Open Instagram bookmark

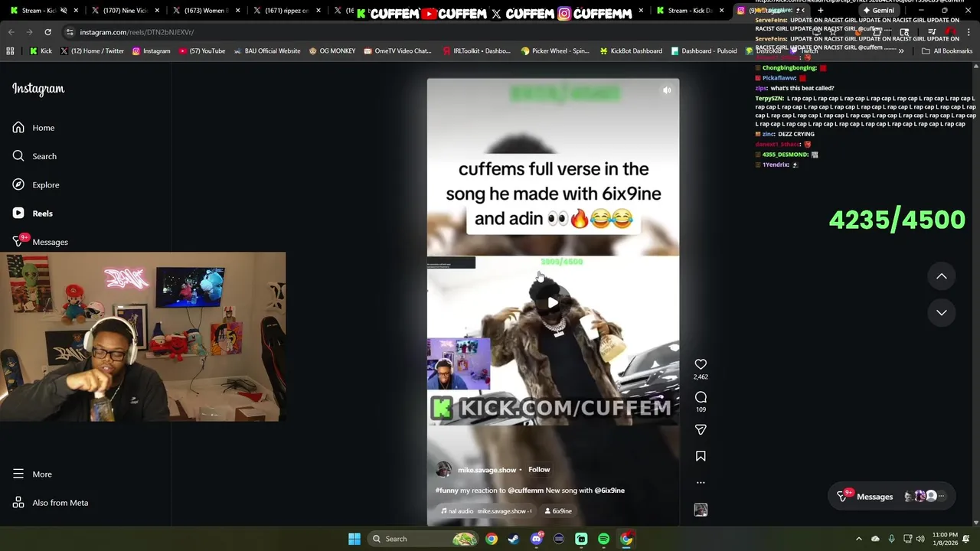[x=151, y=51]
